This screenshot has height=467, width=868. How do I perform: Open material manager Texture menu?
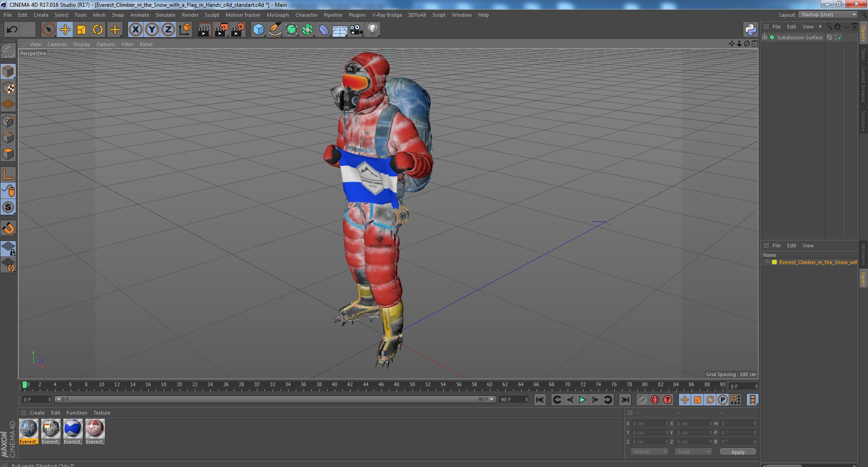pos(102,413)
